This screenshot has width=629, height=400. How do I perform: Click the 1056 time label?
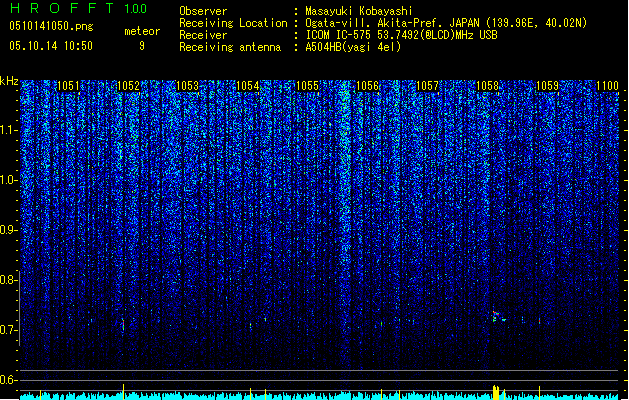click(367, 85)
